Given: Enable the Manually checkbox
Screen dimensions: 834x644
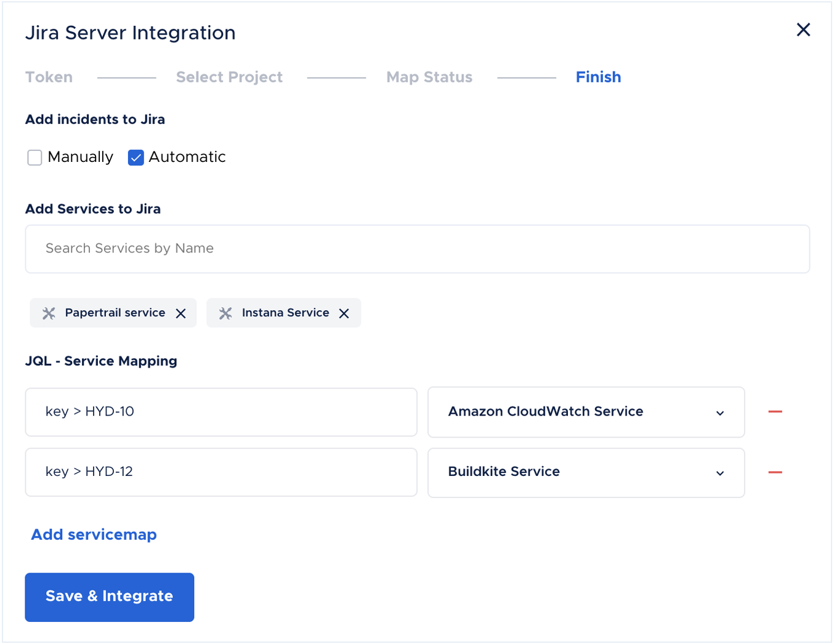Looking at the screenshot, I should pos(34,158).
